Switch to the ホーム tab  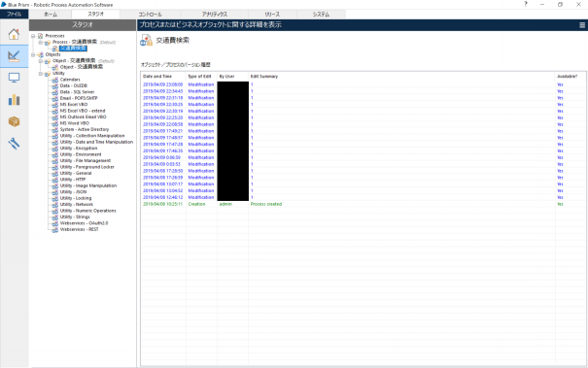pos(51,15)
